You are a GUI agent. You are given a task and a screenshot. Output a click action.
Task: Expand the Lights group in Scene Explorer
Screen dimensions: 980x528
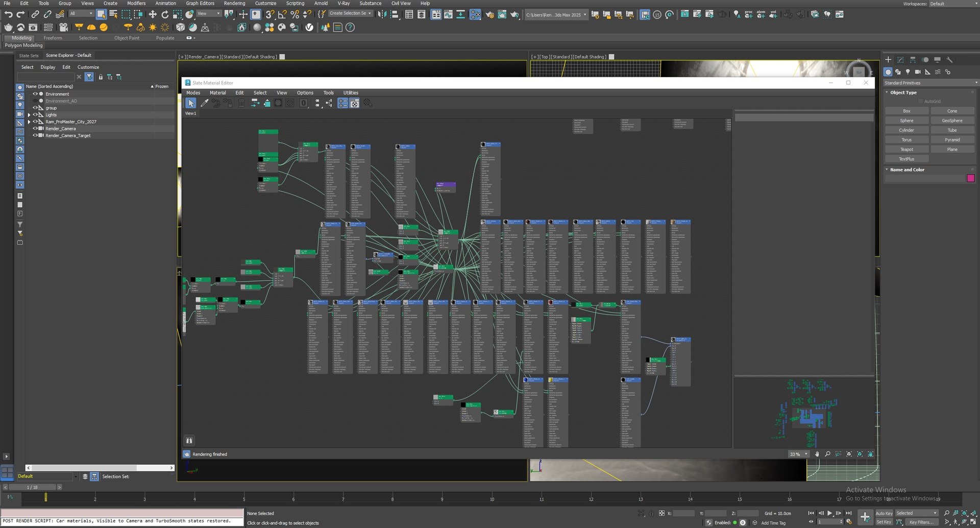coord(29,115)
